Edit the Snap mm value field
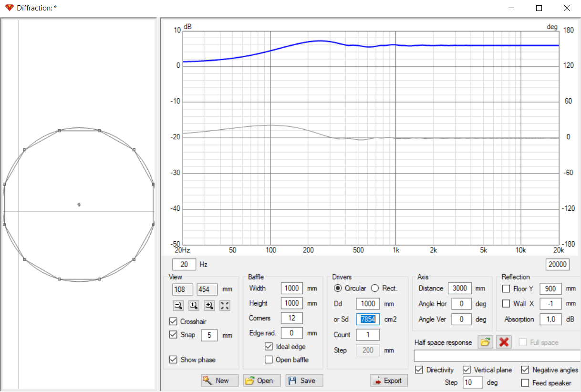Viewport: 581px width, 392px height. coord(209,335)
